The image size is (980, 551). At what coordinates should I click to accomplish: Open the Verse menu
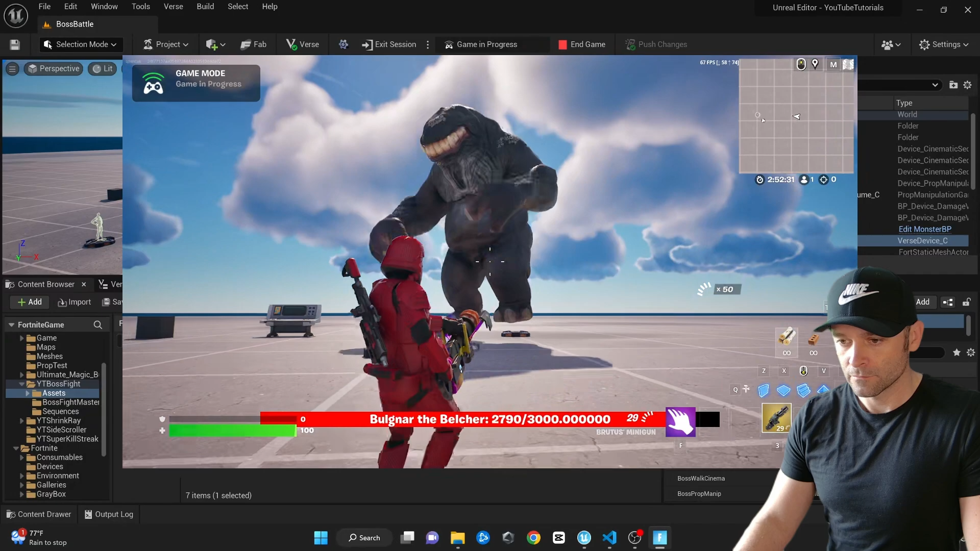pos(173,7)
